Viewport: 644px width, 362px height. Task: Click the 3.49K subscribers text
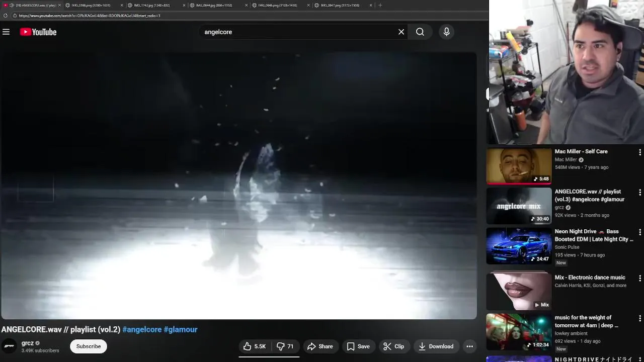click(x=40, y=350)
